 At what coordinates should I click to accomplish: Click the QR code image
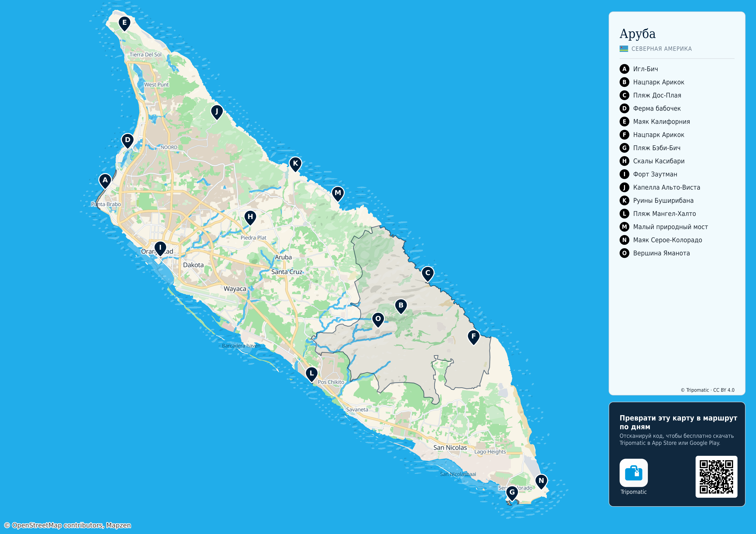pyautogui.click(x=717, y=477)
